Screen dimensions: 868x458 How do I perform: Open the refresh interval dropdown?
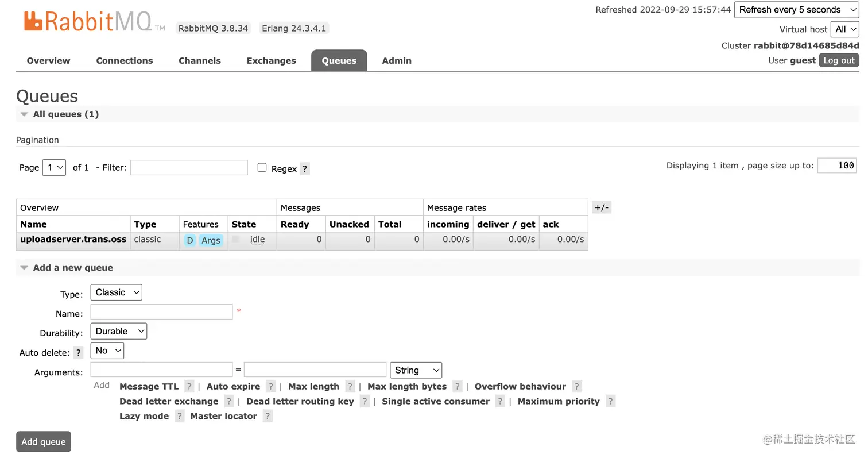click(797, 10)
